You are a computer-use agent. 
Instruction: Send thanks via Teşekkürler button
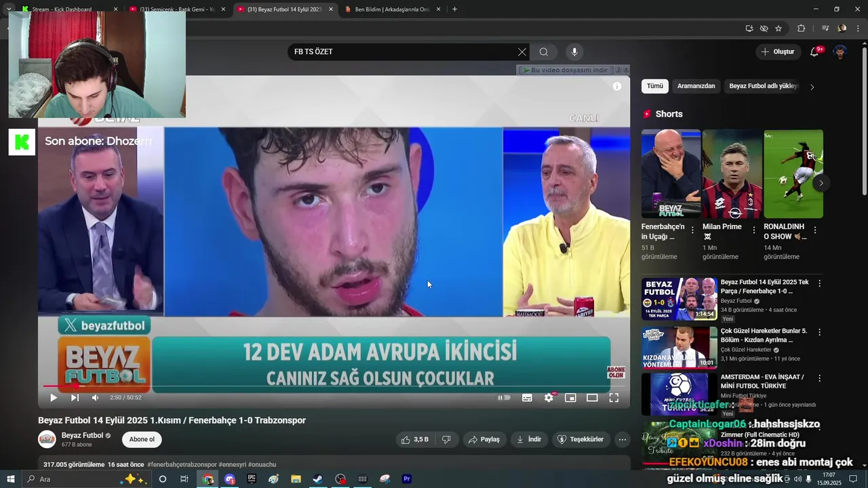(x=580, y=439)
